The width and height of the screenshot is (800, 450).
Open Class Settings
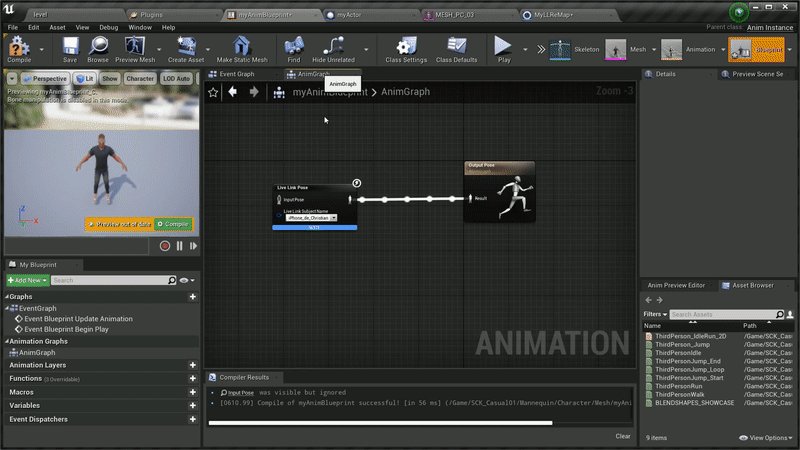point(406,49)
